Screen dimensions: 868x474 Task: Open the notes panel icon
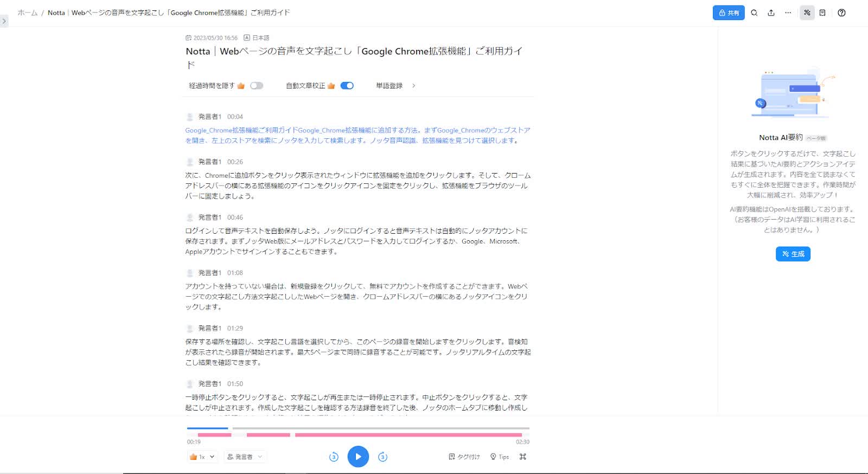(x=822, y=13)
